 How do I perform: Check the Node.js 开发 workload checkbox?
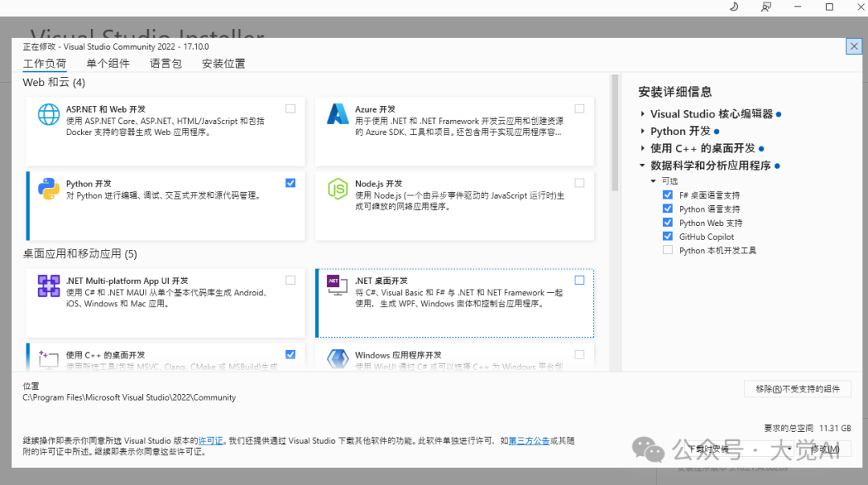(579, 183)
